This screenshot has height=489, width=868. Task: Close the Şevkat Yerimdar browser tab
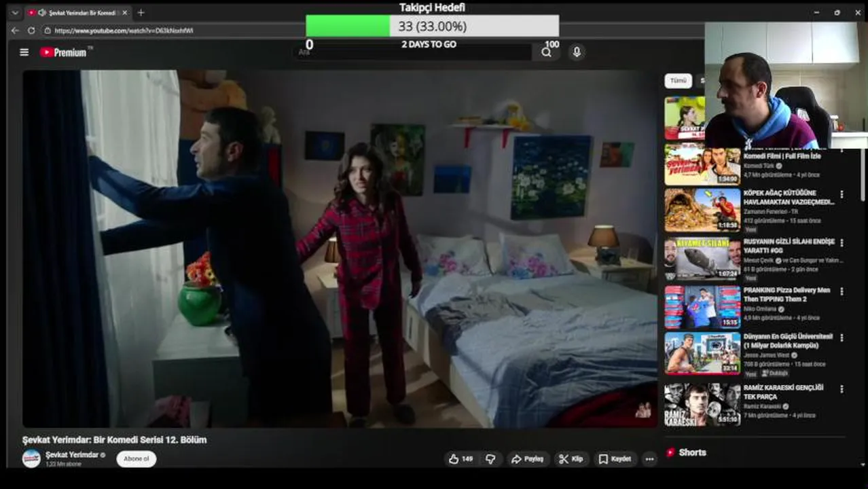124,12
